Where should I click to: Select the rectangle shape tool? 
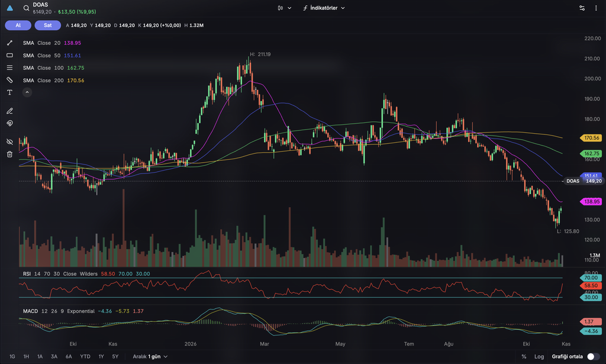tap(9, 55)
